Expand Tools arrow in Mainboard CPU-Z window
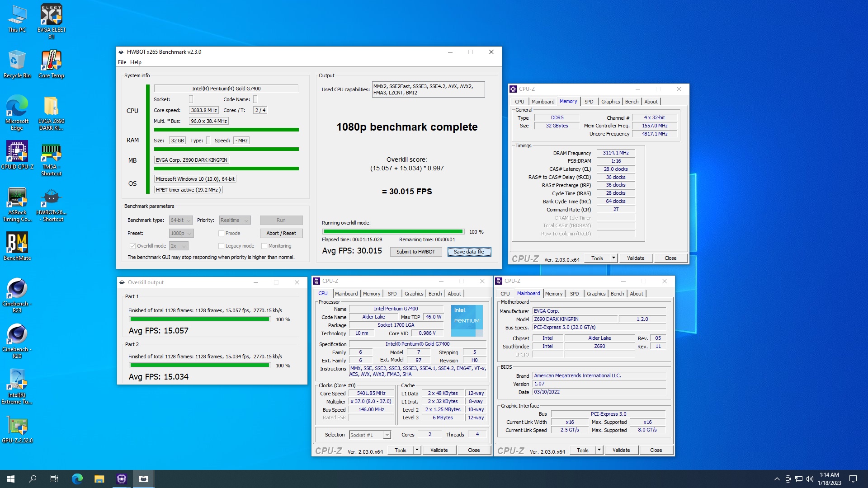The width and height of the screenshot is (868, 488). (x=599, y=450)
